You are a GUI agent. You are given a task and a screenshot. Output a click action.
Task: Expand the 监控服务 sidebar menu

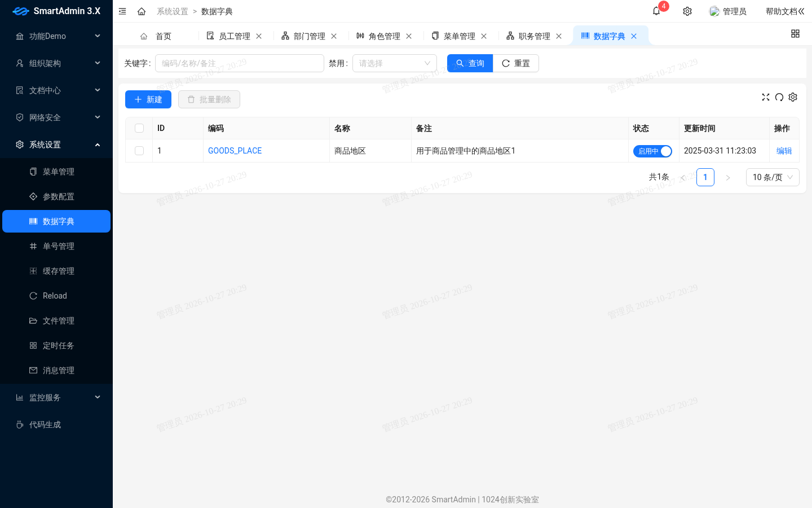click(x=56, y=397)
